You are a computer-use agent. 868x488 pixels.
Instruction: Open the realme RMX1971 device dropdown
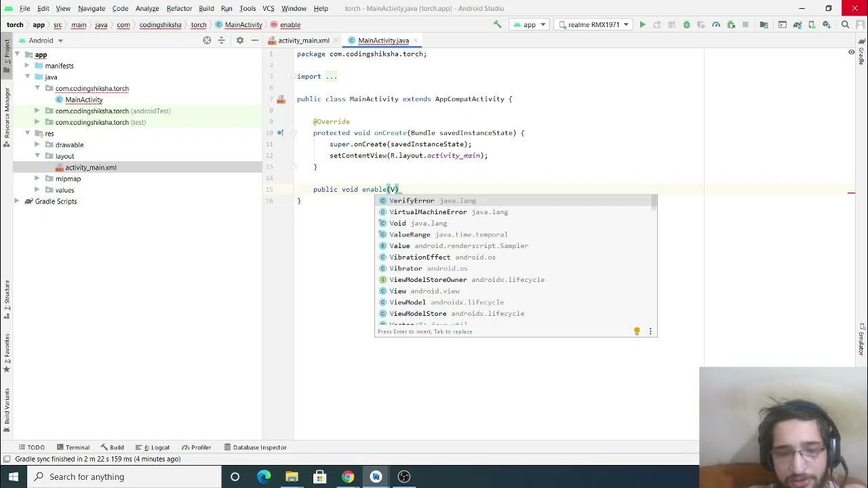(592, 25)
